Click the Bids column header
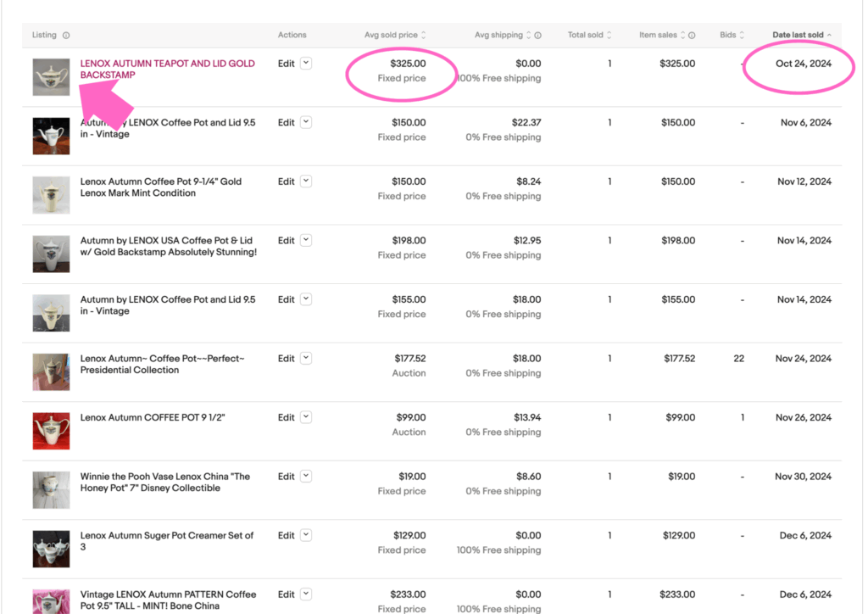This screenshot has width=868, height=614. tap(728, 35)
